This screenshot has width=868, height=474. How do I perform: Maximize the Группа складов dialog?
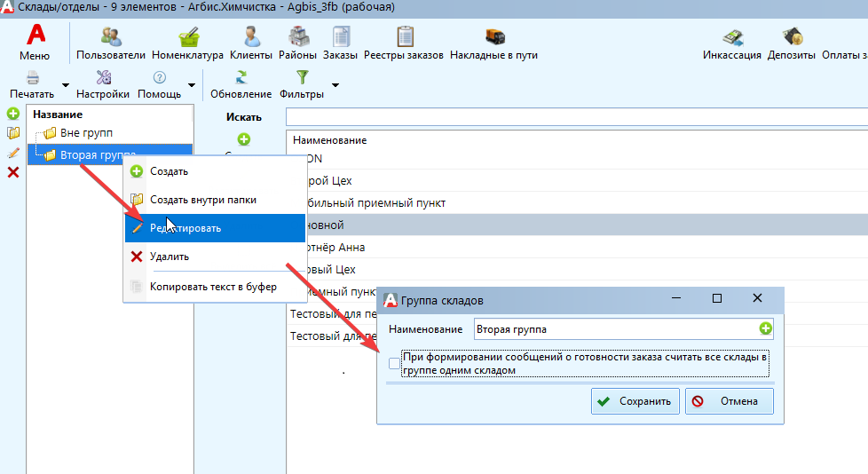[717, 298]
